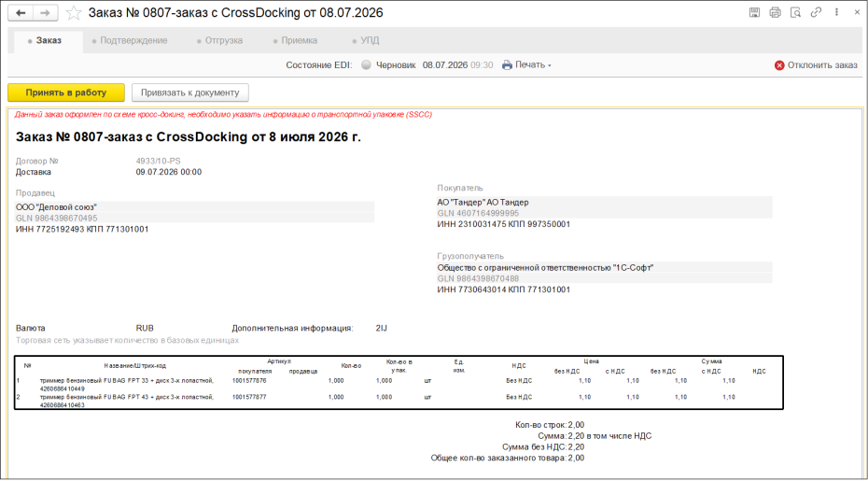868x481 pixels.
Task: Click the Принять в работу button
Action: tap(66, 92)
